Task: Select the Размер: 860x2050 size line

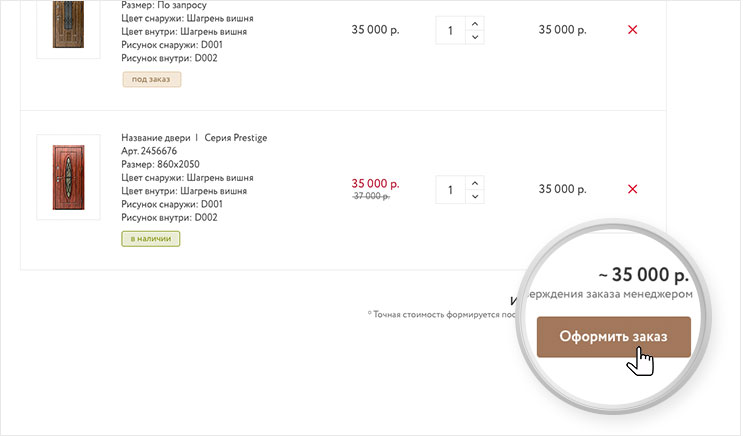Action: coord(162,164)
